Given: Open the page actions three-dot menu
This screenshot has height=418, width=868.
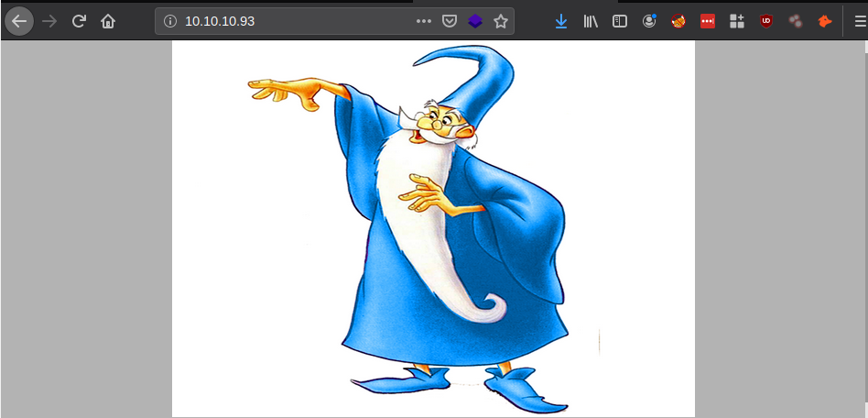Looking at the screenshot, I should coord(424,22).
